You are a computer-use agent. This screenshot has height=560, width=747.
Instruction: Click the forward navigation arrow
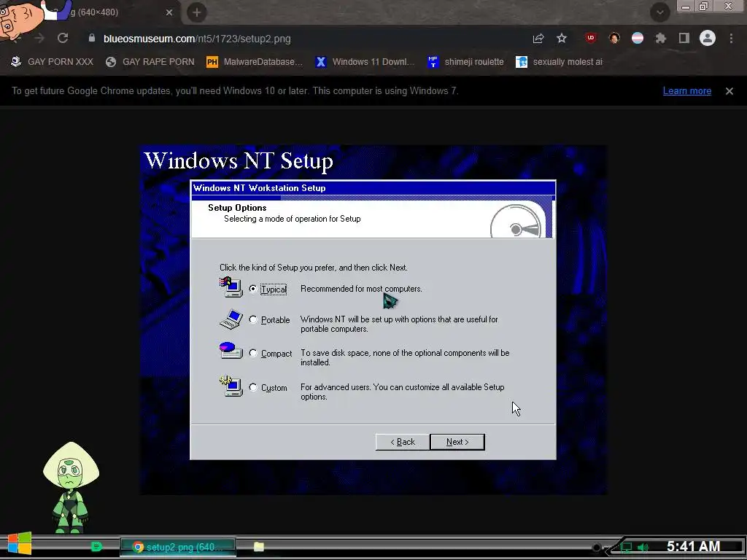pyautogui.click(x=39, y=38)
